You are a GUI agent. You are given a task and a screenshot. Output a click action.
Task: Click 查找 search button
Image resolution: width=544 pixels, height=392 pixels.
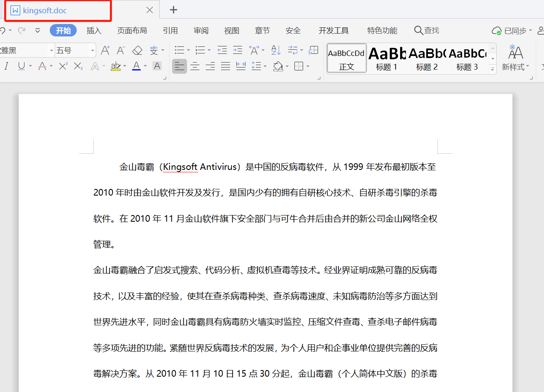point(427,30)
